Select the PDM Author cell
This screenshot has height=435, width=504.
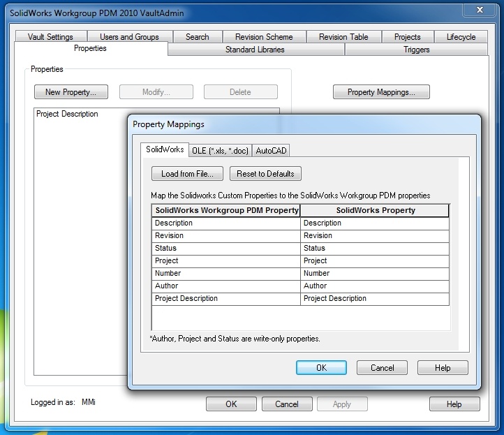coord(226,286)
